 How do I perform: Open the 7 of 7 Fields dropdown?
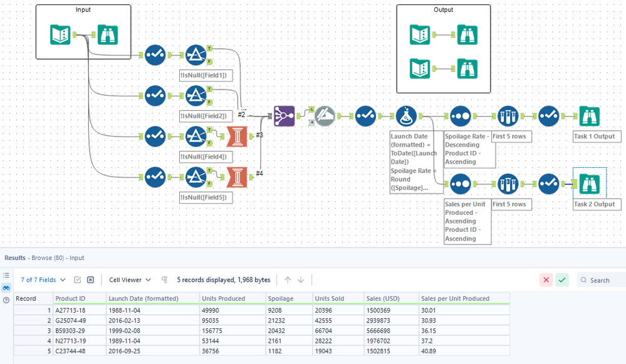pos(43,280)
